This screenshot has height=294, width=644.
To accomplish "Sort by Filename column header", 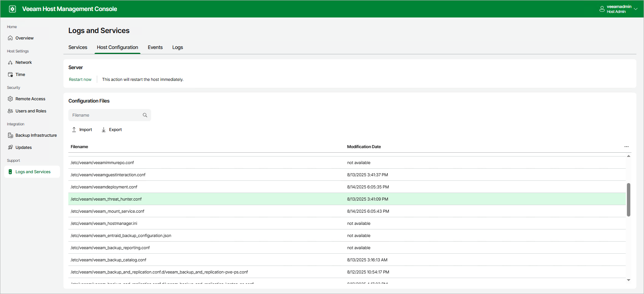I will [79, 147].
